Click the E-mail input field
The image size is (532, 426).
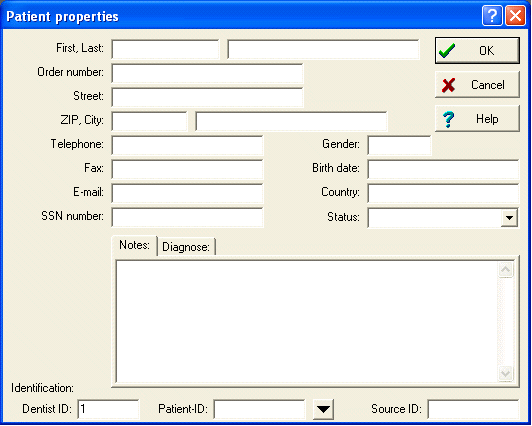[x=187, y=194]
